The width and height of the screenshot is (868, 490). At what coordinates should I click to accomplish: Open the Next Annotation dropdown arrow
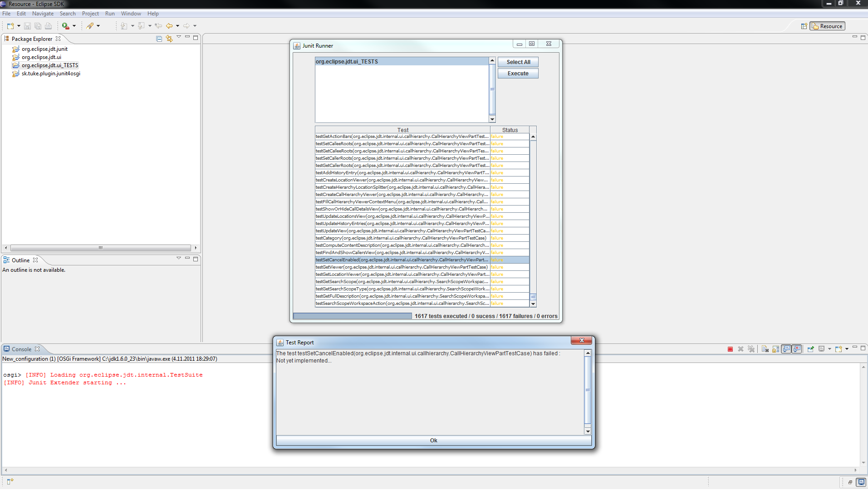point(132,26)
